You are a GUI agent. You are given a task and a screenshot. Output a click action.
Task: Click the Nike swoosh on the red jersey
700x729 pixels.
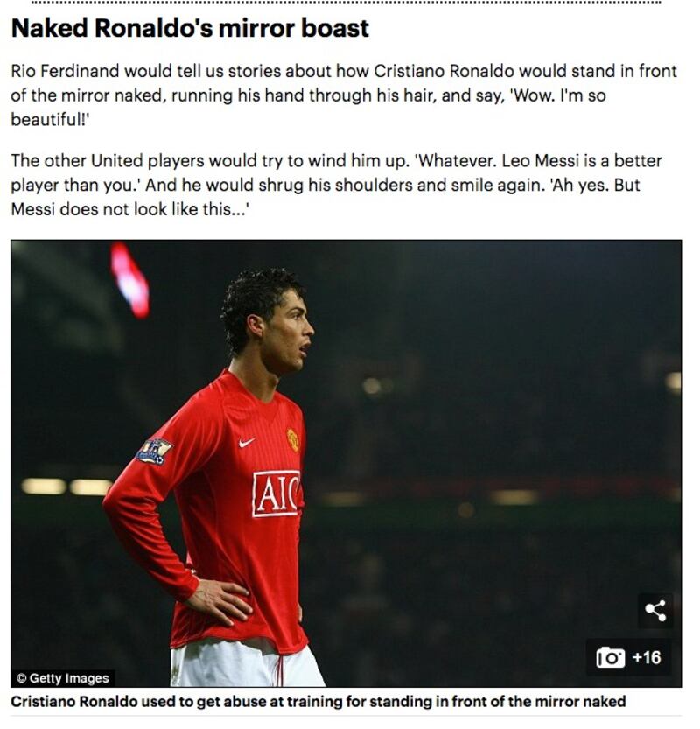click(247, 442)
